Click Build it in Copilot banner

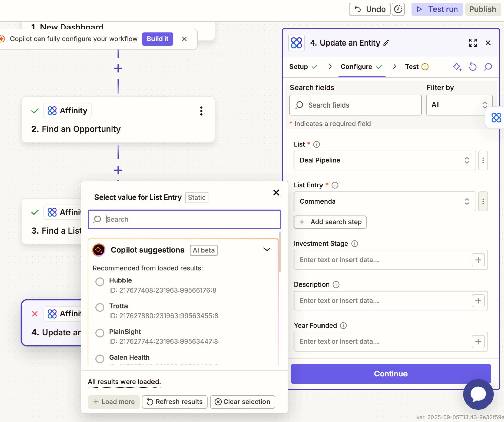click(158, 39)
